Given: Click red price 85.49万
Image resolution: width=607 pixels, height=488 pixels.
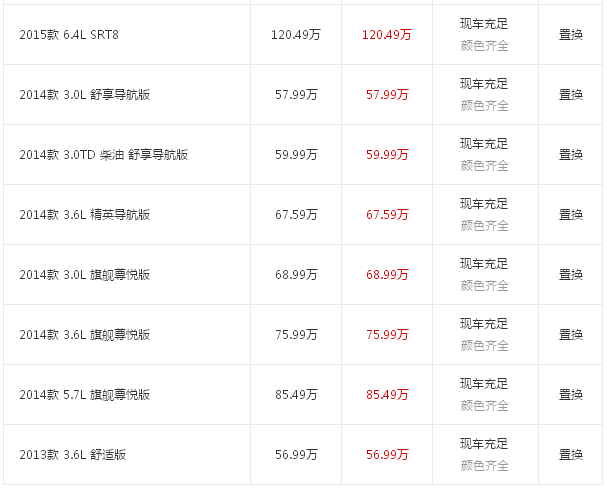Looking at the screenshot, I should click(x=387, y=395).
